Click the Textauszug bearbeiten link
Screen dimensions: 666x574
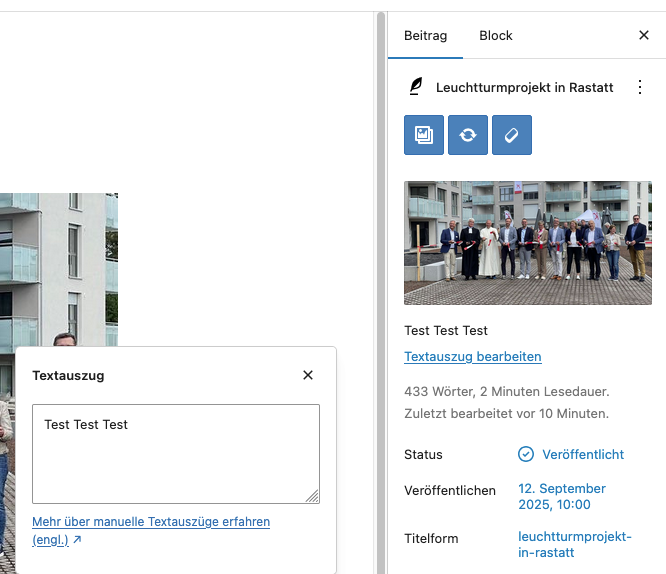473,357
